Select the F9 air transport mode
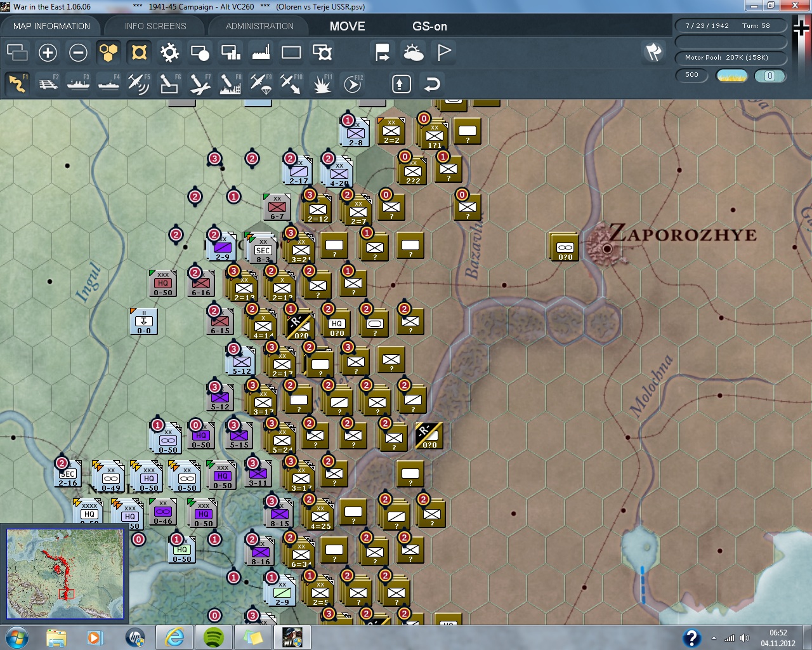Screen dimensions: 812x650 (x=261, y=84)
